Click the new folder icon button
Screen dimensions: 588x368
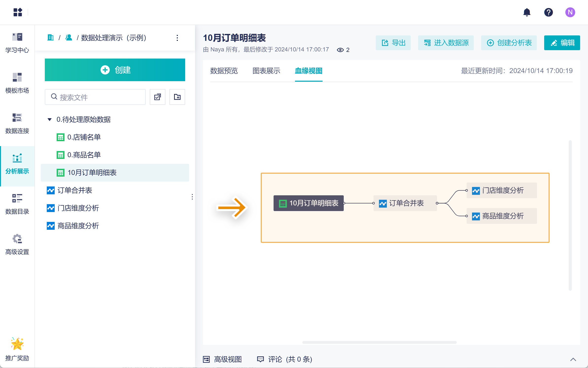(x=177, y=97)
